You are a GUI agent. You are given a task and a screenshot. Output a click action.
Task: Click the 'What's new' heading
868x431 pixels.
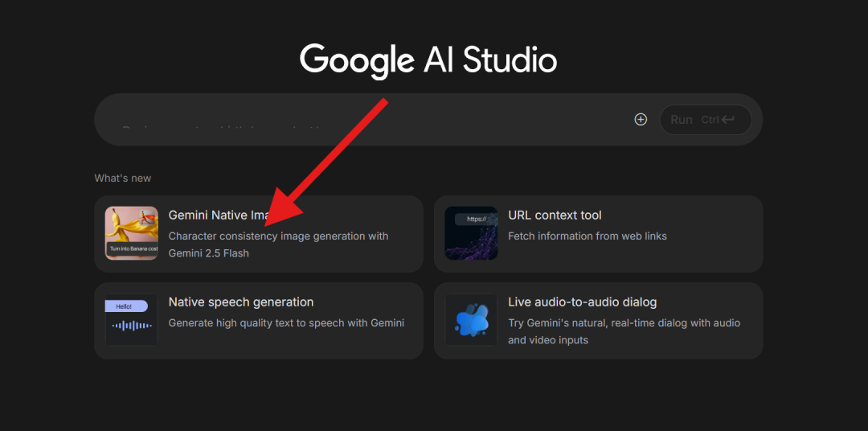click(122, 179)
